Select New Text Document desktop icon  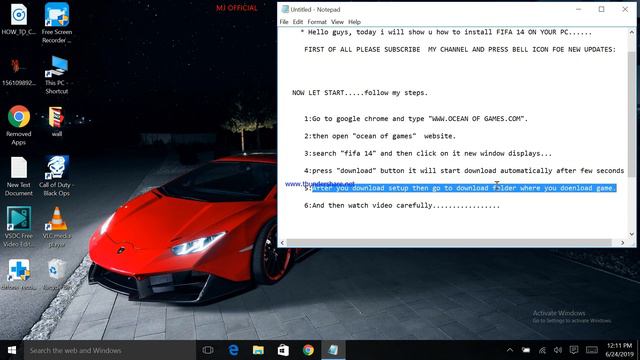click(x=19, y=176)
